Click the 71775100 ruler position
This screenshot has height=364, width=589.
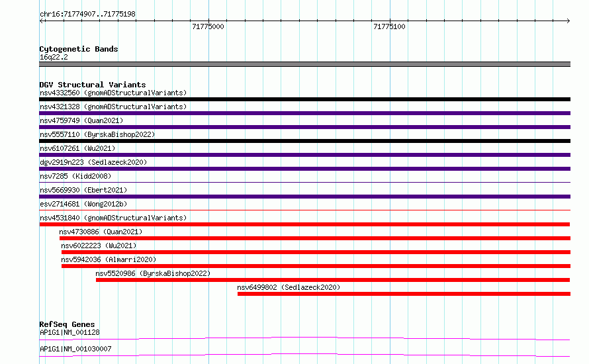tap(390, 26)
